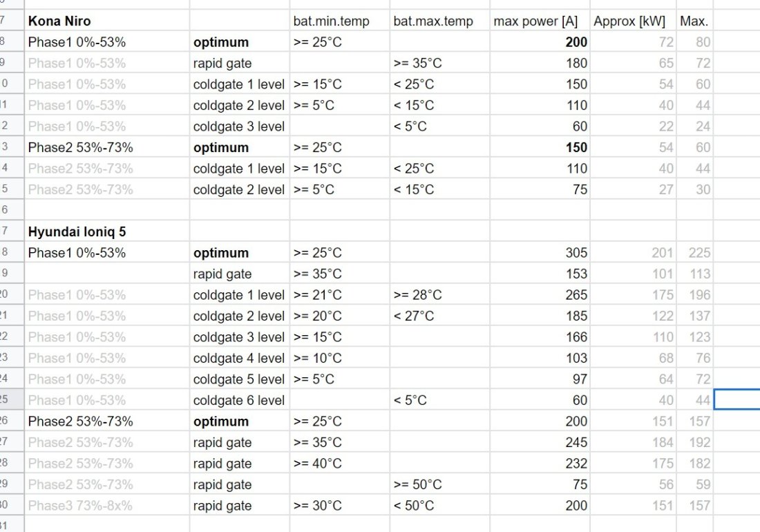Click the 225 value in Max. column
The image size is (760, 532).
click(x=694, y=252)
